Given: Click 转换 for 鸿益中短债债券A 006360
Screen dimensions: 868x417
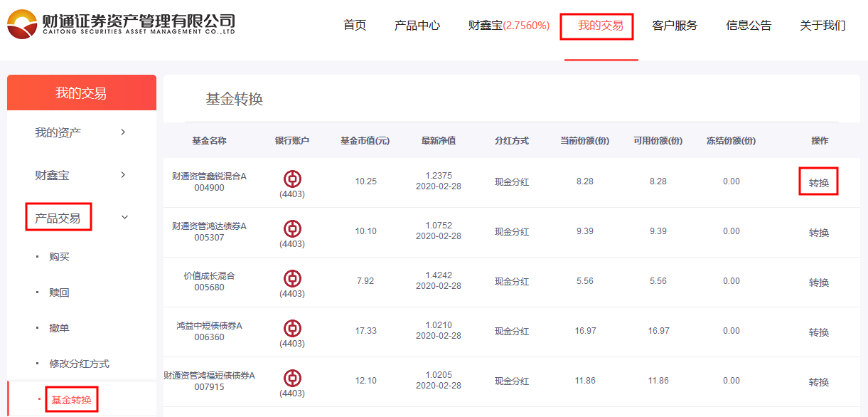Looking at the screenshot, I should 819,332.
